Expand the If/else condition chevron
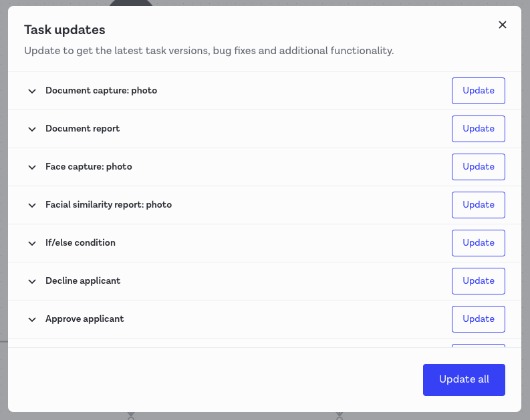The width and height of the screenshot is (530, 420). pos(31,243)
